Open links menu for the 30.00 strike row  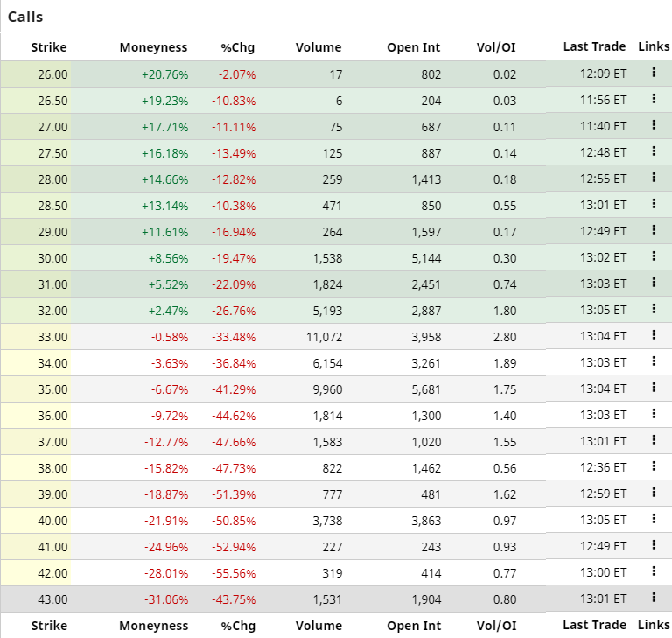(x=654, y=256)
